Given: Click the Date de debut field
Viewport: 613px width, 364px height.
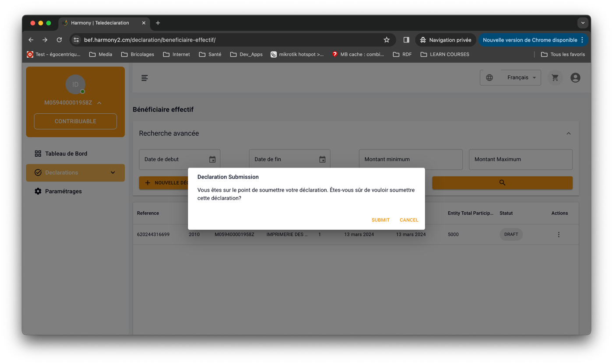Looking at the screenshot, I should (180, 159).
